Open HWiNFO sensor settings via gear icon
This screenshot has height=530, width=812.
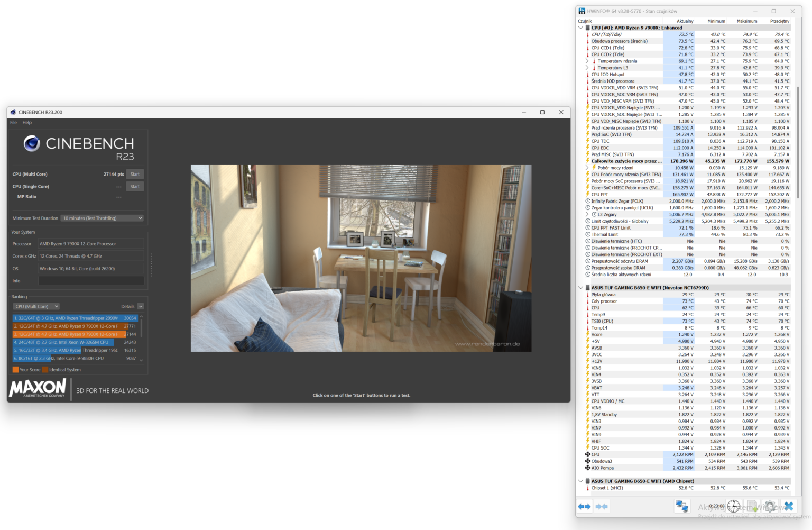[x=770, y=506]
